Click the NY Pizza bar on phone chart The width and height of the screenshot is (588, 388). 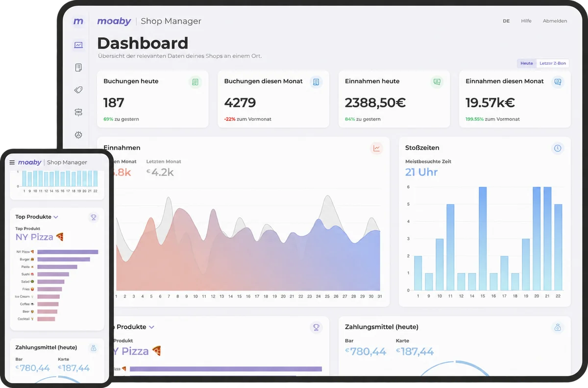point(68,252)
